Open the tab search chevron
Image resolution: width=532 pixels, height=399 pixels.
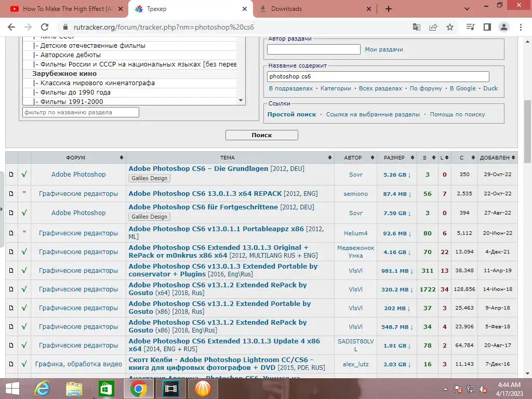pyautogui.click(x=467, y=9)
